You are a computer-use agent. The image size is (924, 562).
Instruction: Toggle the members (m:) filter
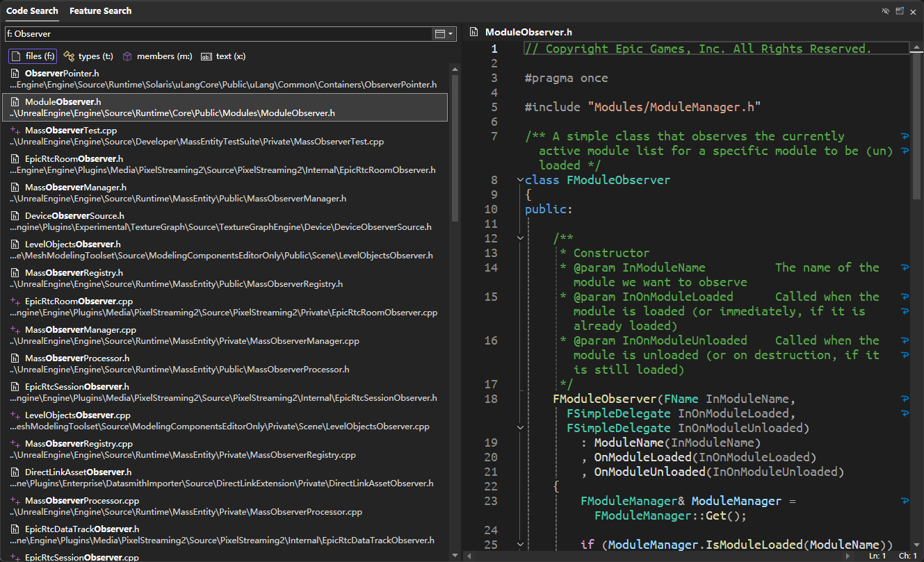tap(157, 56)
